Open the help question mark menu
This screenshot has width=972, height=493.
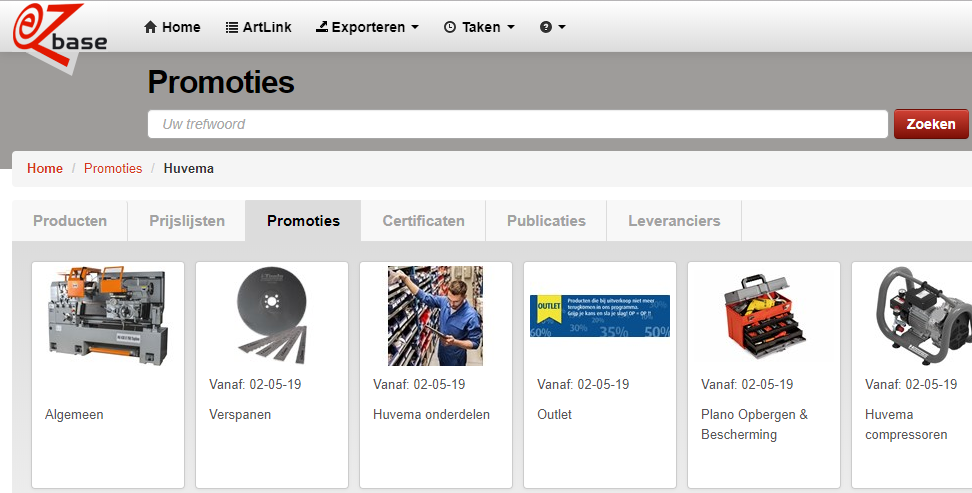tap(546, 27)
